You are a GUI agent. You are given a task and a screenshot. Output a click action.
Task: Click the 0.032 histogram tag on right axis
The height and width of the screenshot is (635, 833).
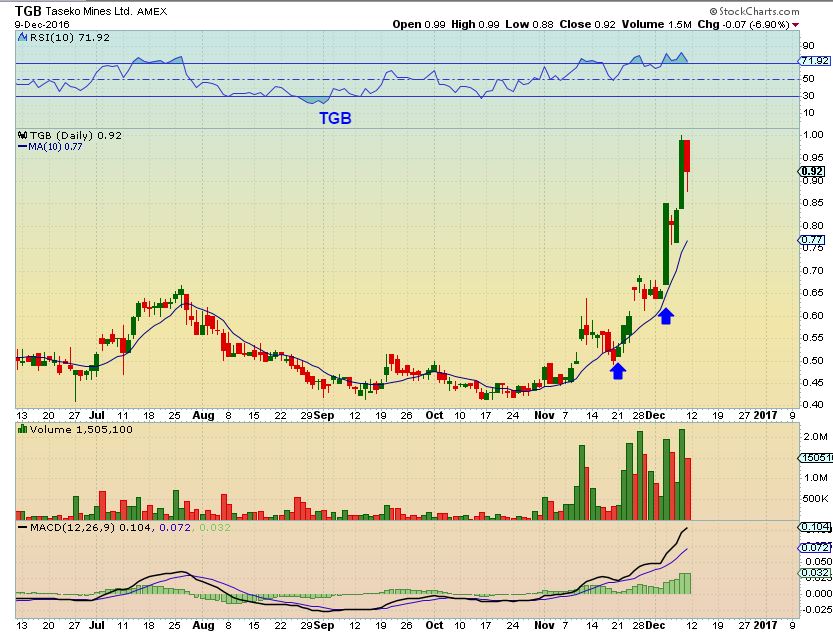(x=815, y=572)
